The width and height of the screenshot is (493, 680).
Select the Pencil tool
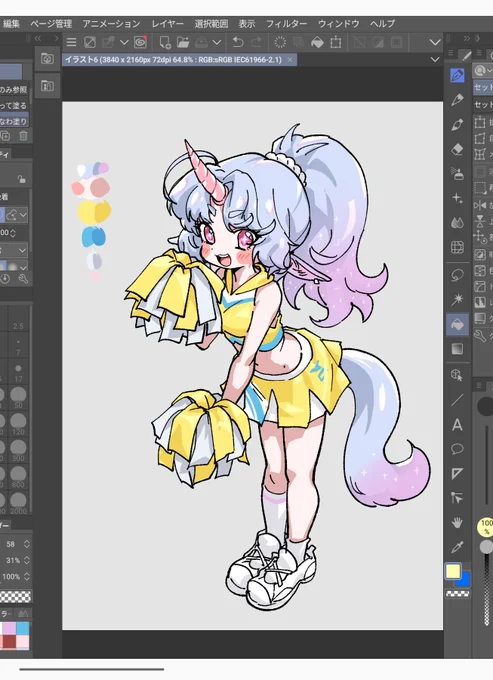pos(457,100)
